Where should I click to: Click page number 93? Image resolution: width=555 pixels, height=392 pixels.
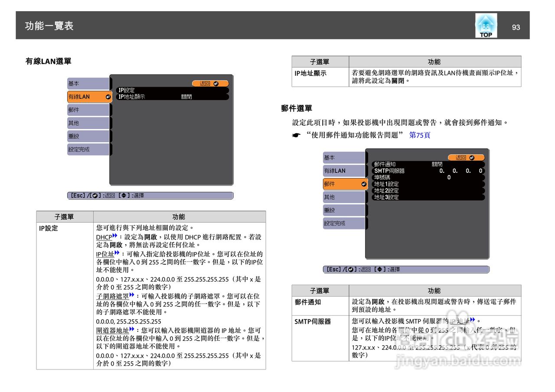516,27
